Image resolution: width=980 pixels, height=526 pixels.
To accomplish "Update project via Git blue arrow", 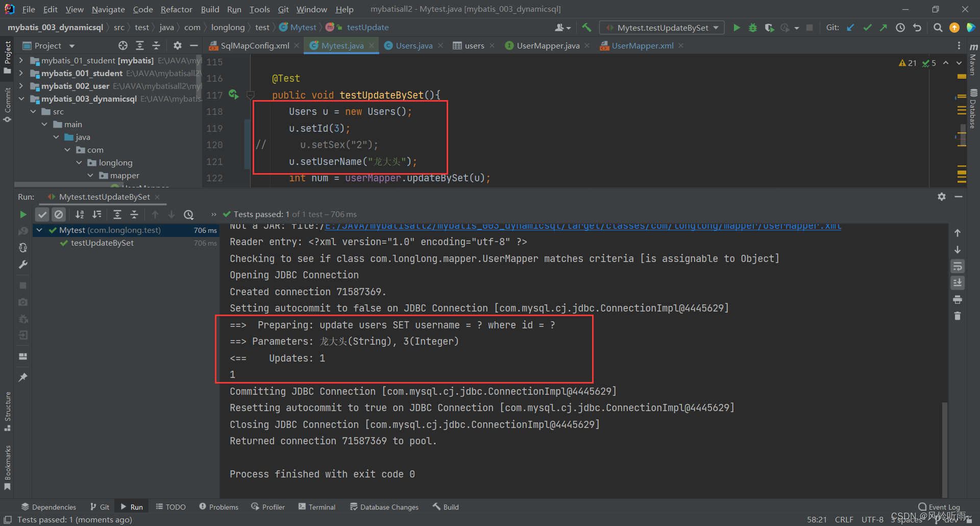I will pos(850,28).
